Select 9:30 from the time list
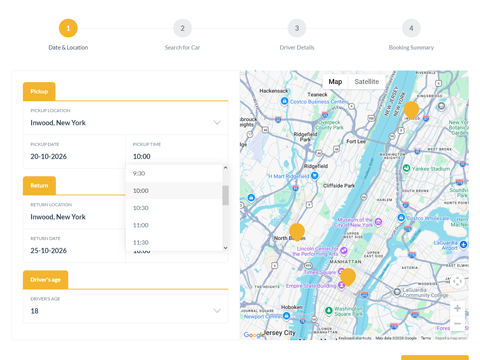Viewport: 480px width, 360px height. tap(174, 173)
